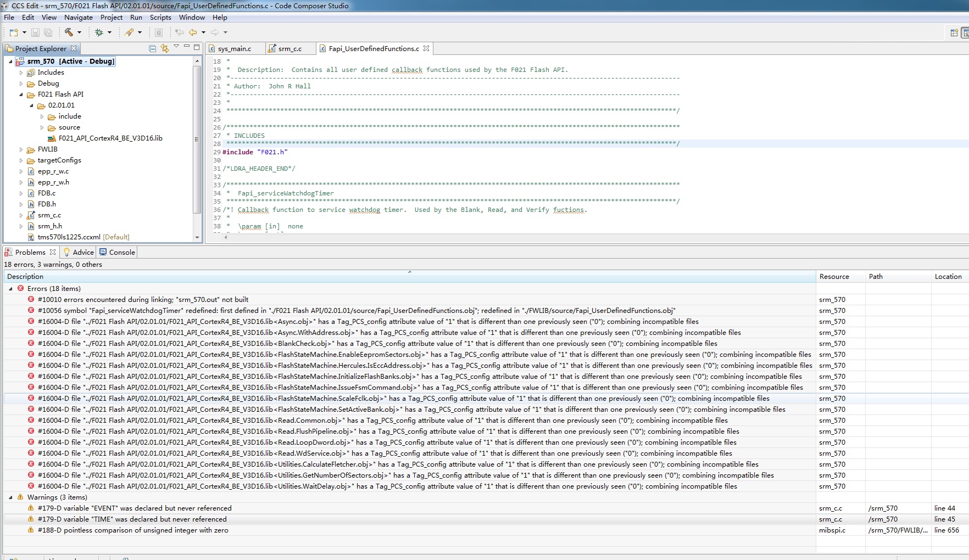This screenshot has height=560, width=969.
Task: Open the Scripts menu
Action: point(160,18)
